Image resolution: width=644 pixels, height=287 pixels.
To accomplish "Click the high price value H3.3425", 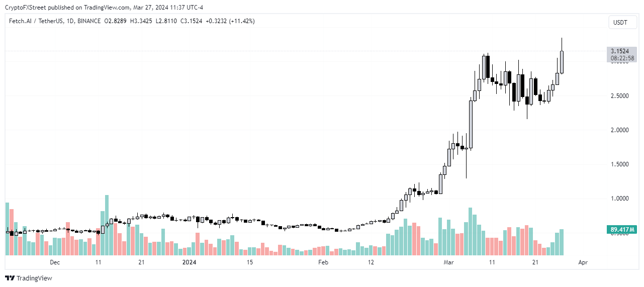I will pos(142,21).
